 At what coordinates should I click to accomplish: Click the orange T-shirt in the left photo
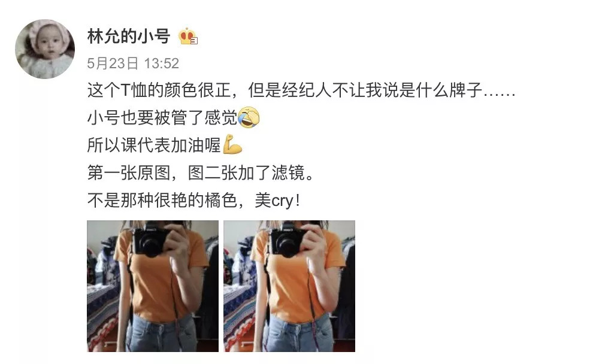tap(159, 284)
